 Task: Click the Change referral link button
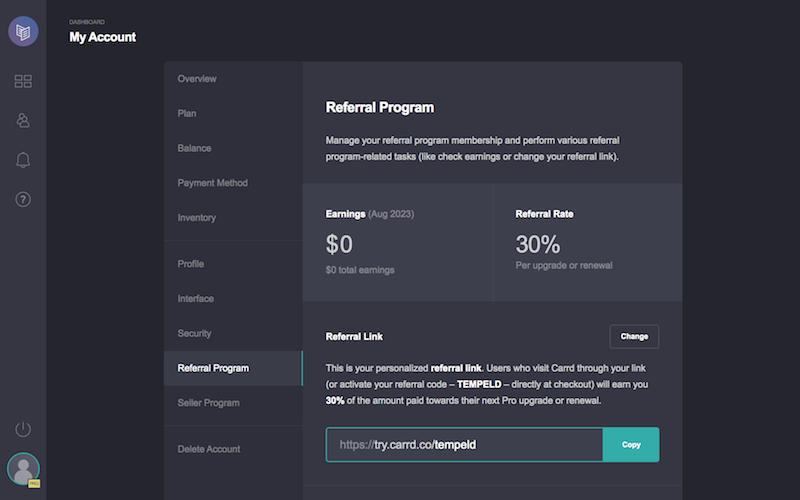(x=634, y=336)
